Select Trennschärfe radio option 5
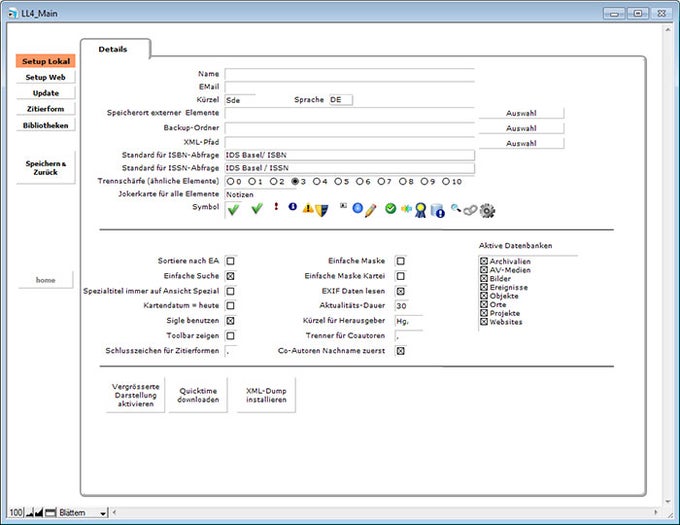680x525 pixels. point(338,182)
